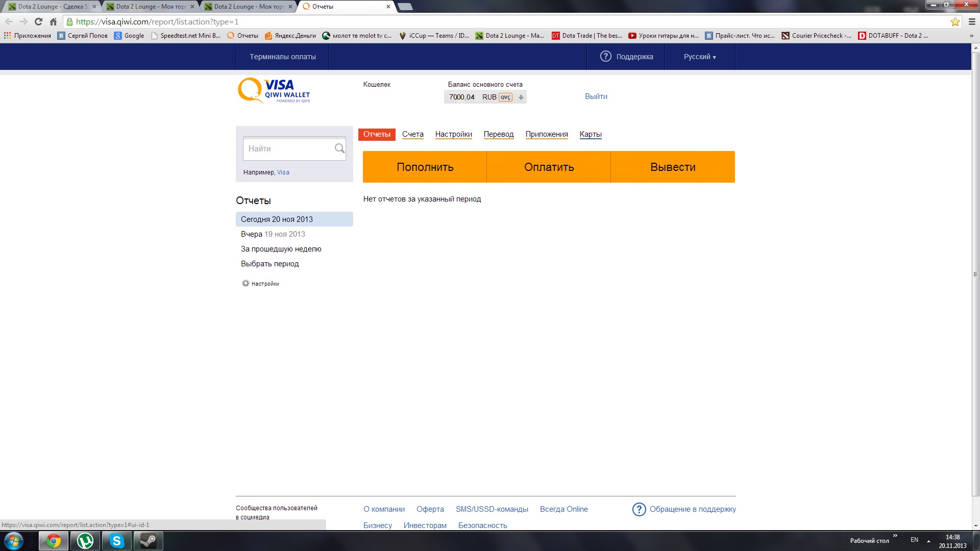Go to the browser home page icon
The width and height of the screenshot is (980, 551).
click(53, 22)
